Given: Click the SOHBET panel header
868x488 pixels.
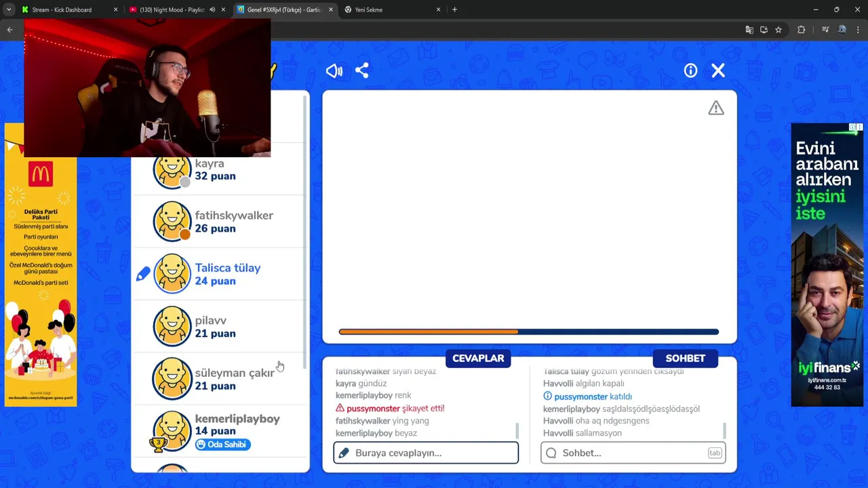Looking at the screenshot, I should point(686,359).
